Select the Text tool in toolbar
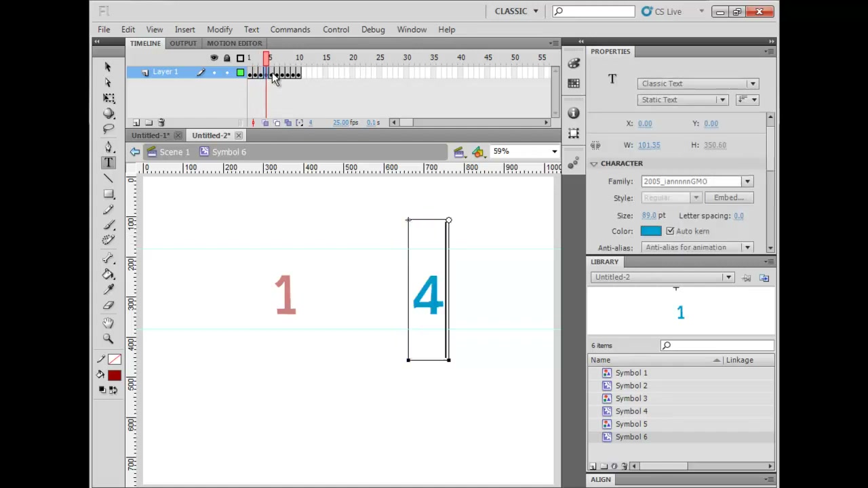The image size is (868, 488). tap(108, 163)
